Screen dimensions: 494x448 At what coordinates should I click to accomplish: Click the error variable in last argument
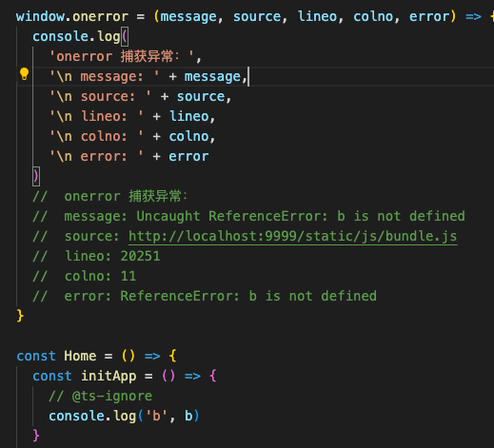pos(188,157)
